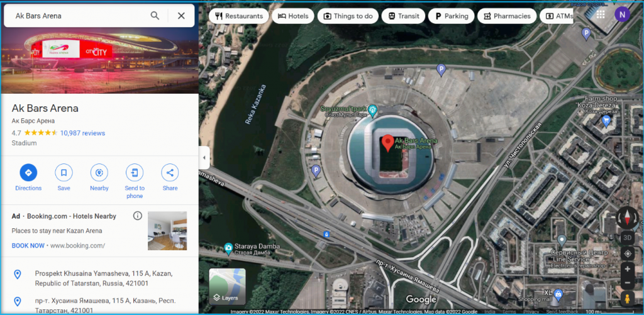This screenshot has width=644, height=315.
Task: Open the Ak Bars Arena header photo
Action: tap(99, 61)
